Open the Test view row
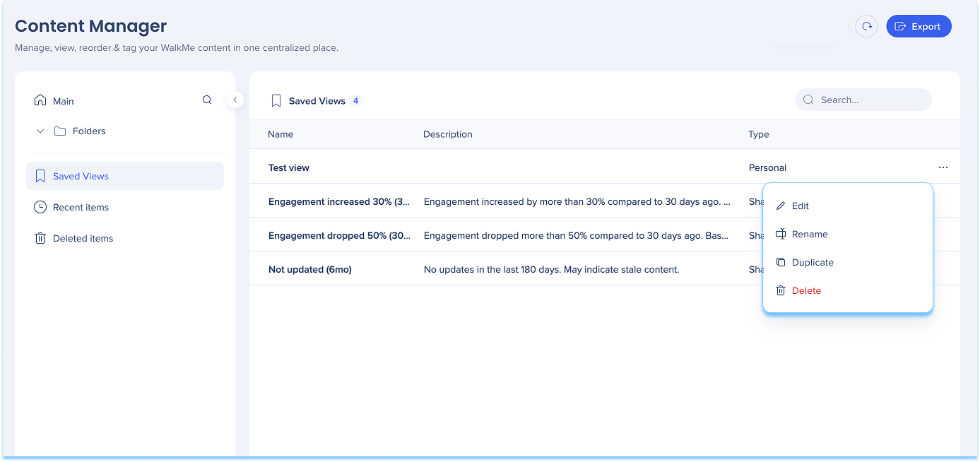The height and width of the screenshot is (462, 980). (289, 167)
